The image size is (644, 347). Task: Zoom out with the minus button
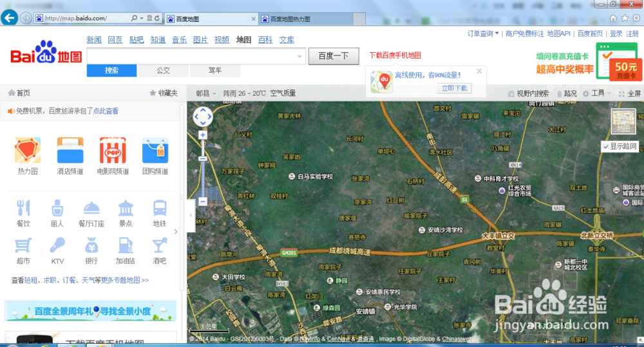[x=203, y=202]
